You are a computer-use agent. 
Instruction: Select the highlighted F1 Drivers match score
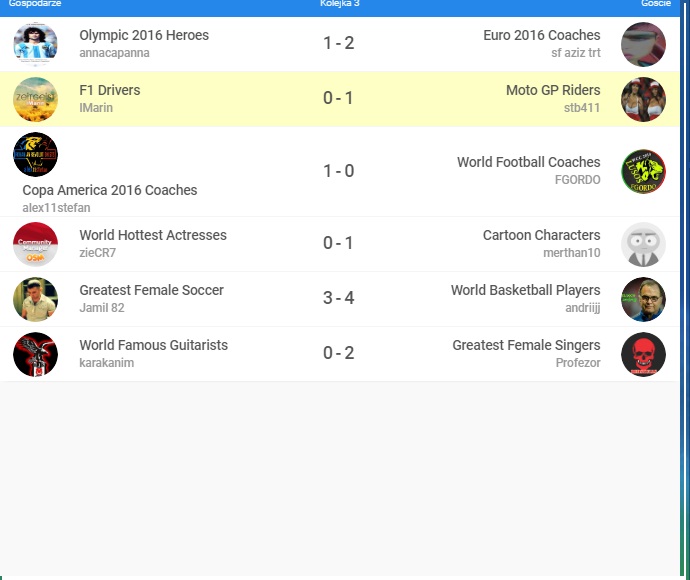(x=338, y=99)
